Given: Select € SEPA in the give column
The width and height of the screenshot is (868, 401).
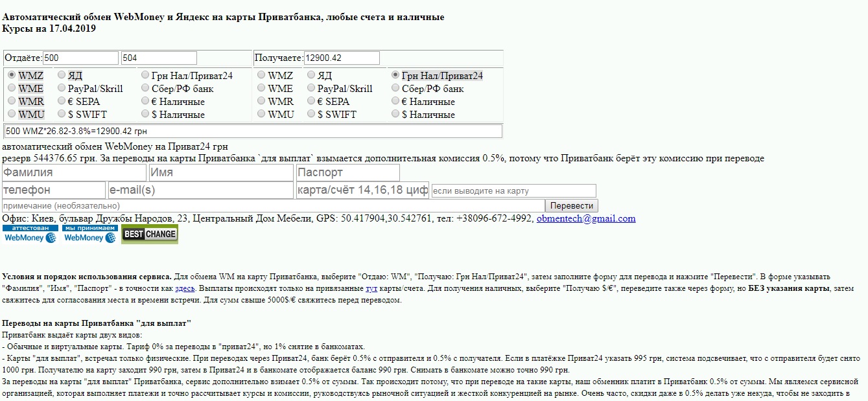Looking at the screenshot, I should (x=62, y=101).
